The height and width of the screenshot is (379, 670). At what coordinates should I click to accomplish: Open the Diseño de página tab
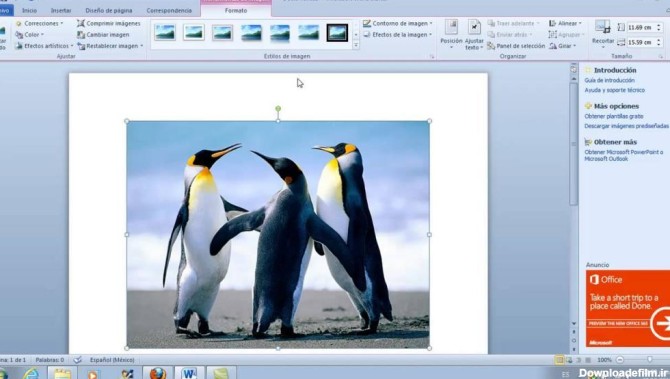point(109,10)
